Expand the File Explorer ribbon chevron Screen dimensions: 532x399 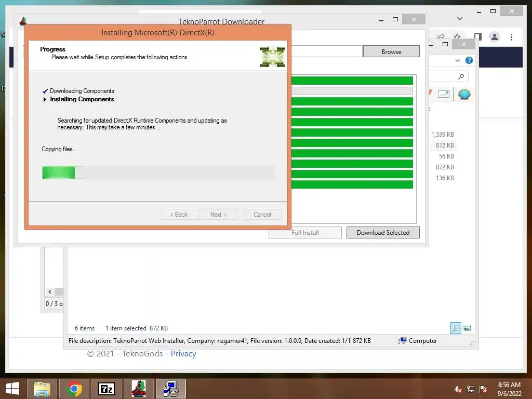(457, 60)
